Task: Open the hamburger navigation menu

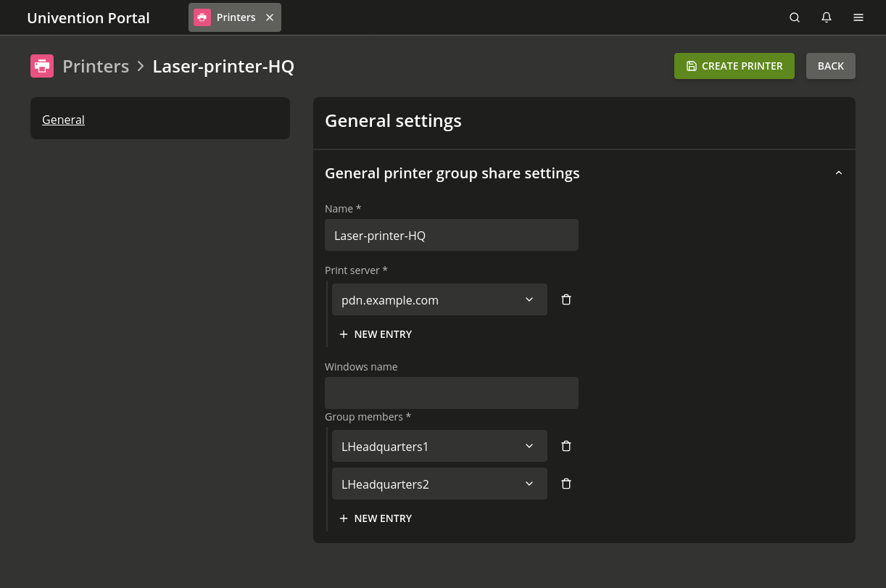Action: click(858, 17)
